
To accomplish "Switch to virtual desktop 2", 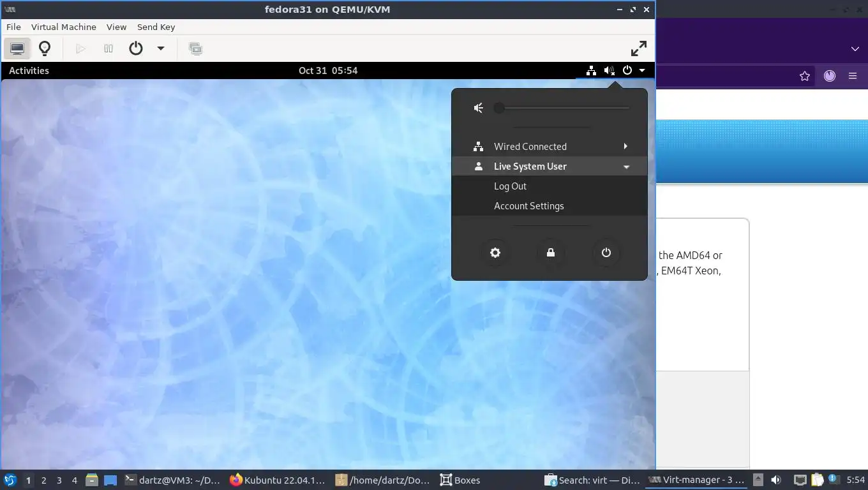I will 43,480.
